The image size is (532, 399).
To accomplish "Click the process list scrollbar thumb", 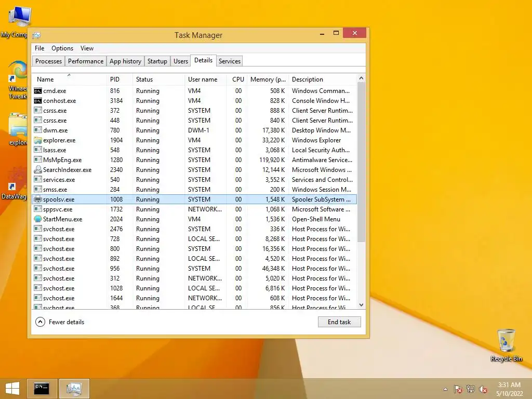I will tap(362, 162).
